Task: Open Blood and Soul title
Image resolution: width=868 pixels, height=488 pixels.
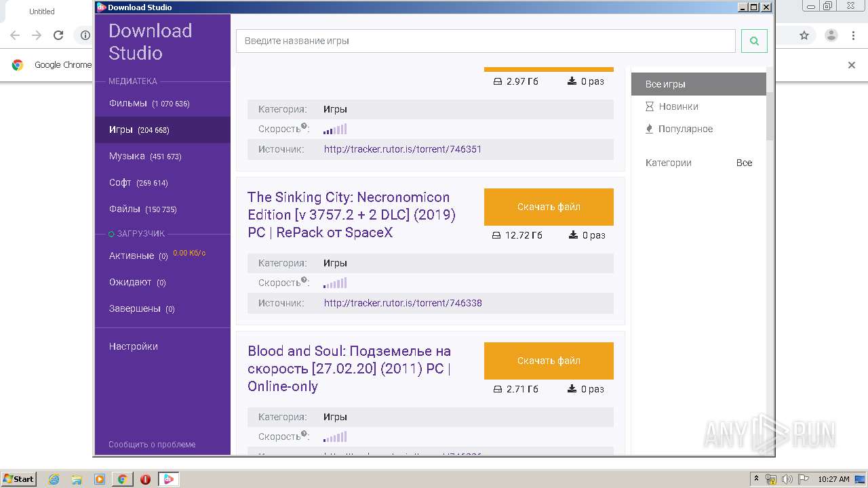Action: click(x=349, y=369)
